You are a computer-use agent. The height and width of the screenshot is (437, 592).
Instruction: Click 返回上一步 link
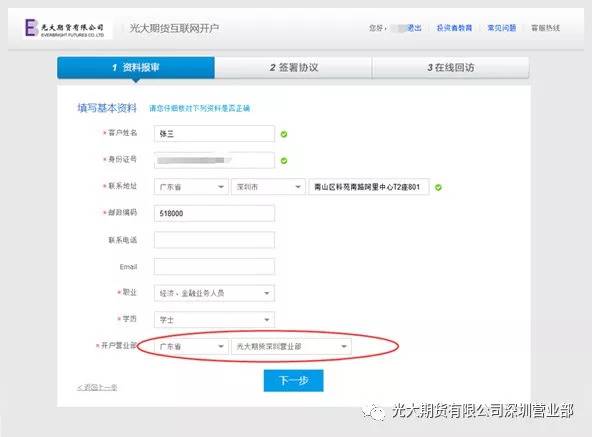click(97, 388)
